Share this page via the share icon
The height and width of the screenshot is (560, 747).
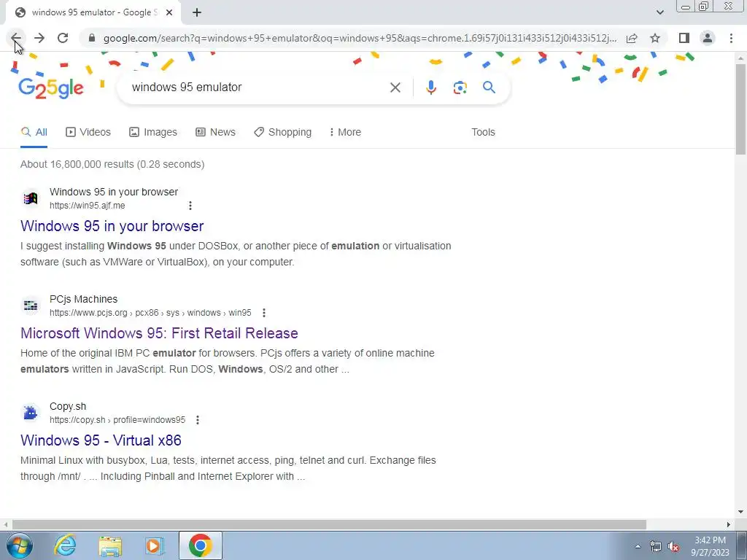[x=632, y=38]
